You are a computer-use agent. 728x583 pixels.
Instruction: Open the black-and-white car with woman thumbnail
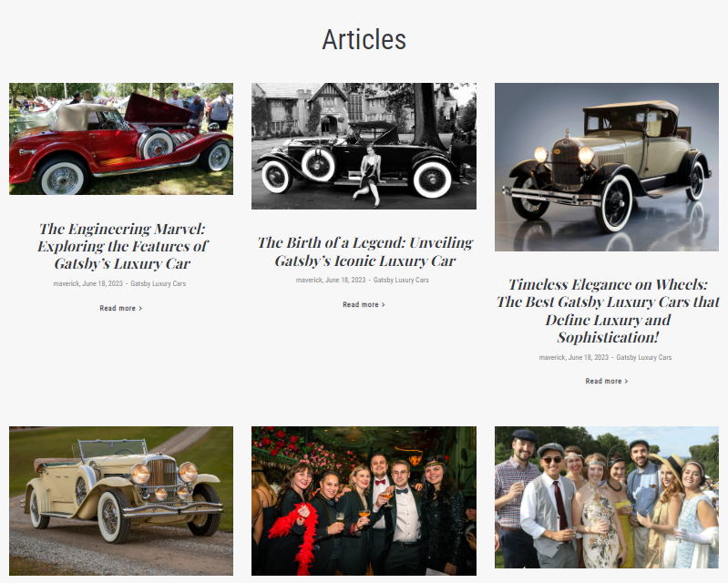click(364, 146)
